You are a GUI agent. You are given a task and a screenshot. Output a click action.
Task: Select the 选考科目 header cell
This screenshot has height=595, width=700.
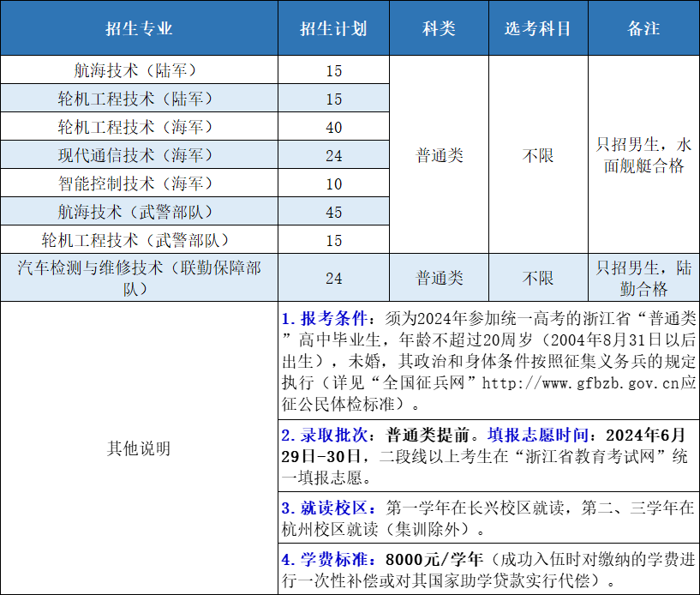(x=537, y=28)
